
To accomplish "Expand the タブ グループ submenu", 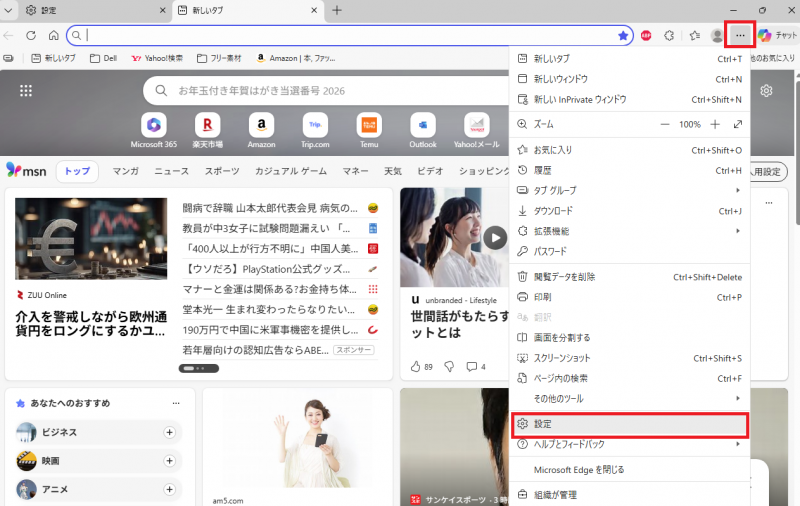I will tap(630, 190).
